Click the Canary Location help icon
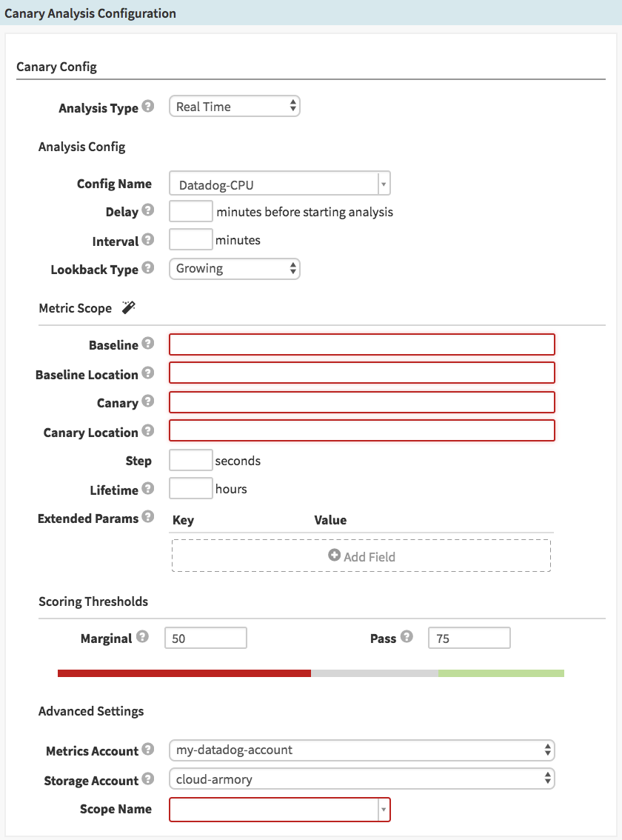The height and width of the screenshot is (840, 622). pos(148,431)
